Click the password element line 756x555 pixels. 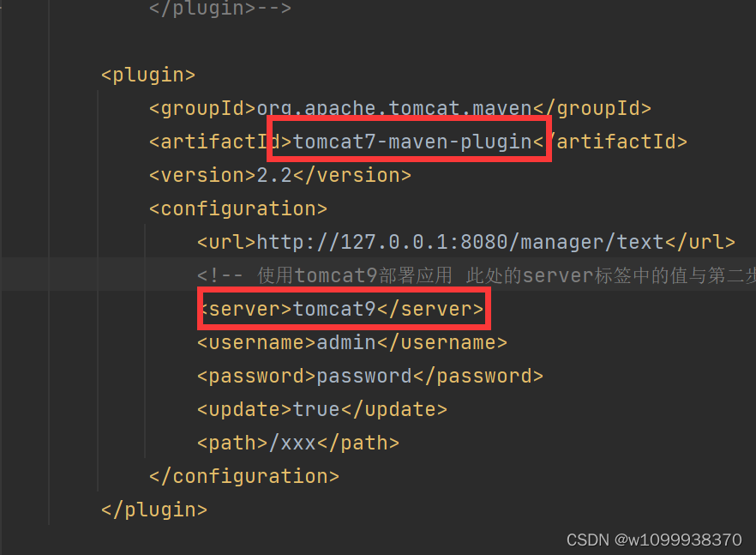(x=370, y=376)
